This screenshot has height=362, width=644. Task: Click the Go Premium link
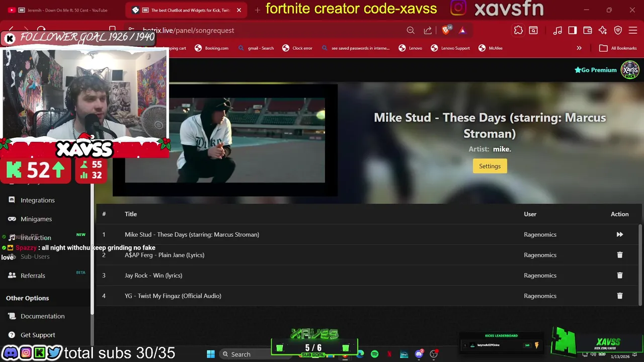(596, 70)
